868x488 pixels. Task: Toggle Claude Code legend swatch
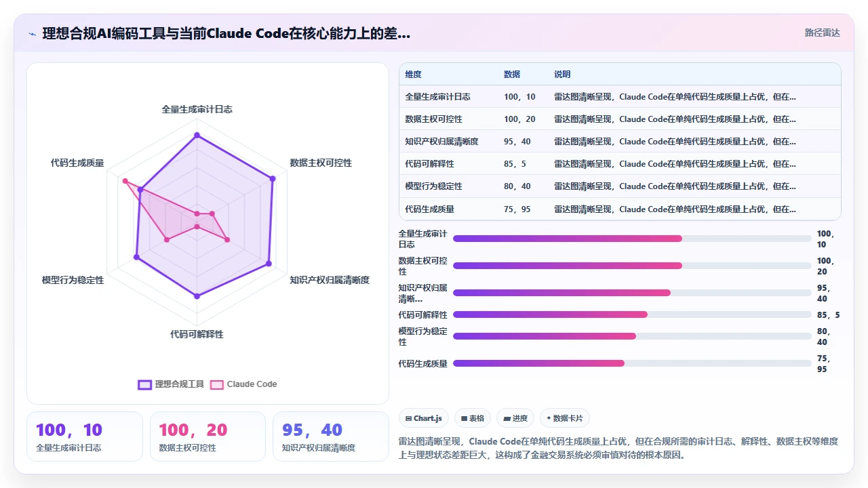pos(217,384)
